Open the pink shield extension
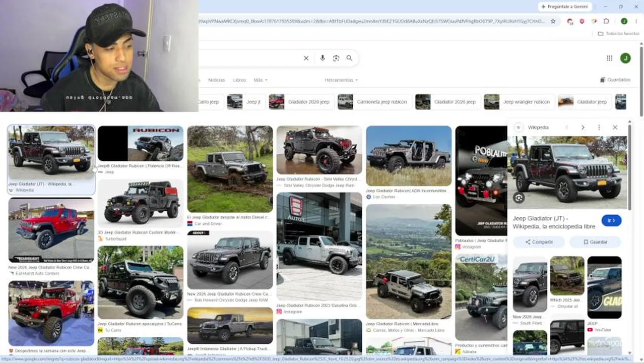The image size is (644, 363). click(582, 21)
